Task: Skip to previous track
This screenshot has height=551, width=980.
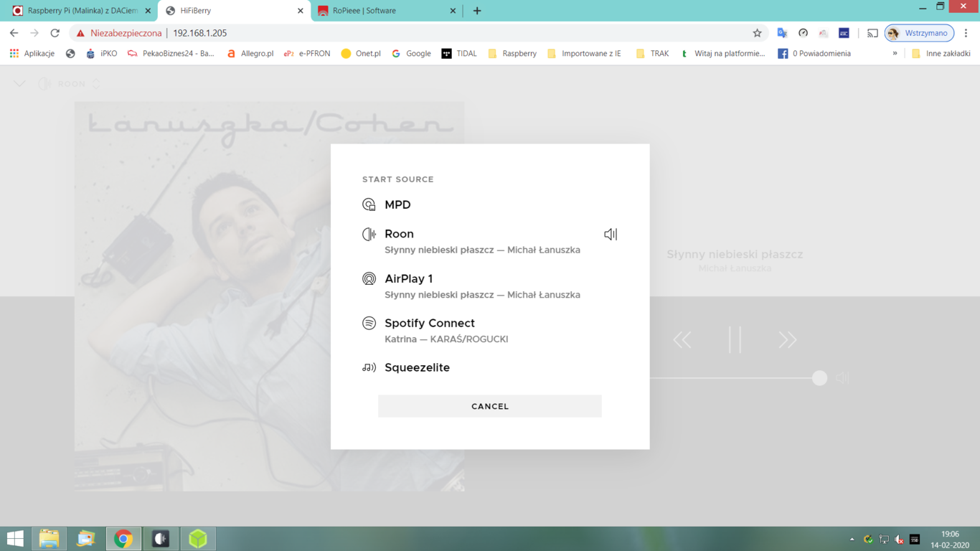Action: pos(682,339)
